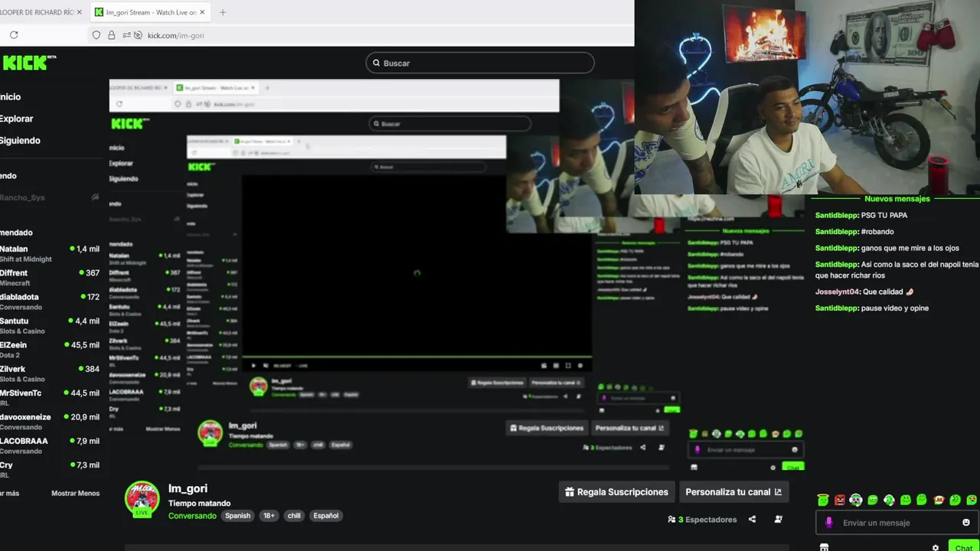
Task: Click Josselynt04's username in chat
Action: click(838, 292)
